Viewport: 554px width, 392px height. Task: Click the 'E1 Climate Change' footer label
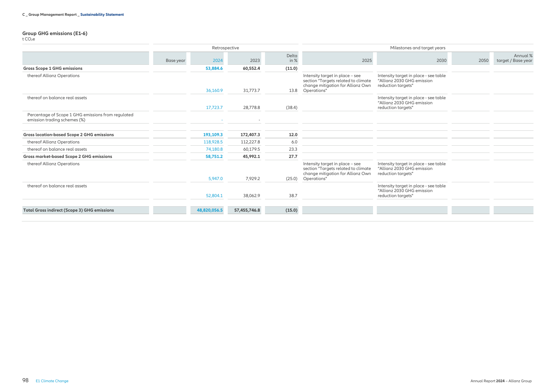(x=52, y=381)
